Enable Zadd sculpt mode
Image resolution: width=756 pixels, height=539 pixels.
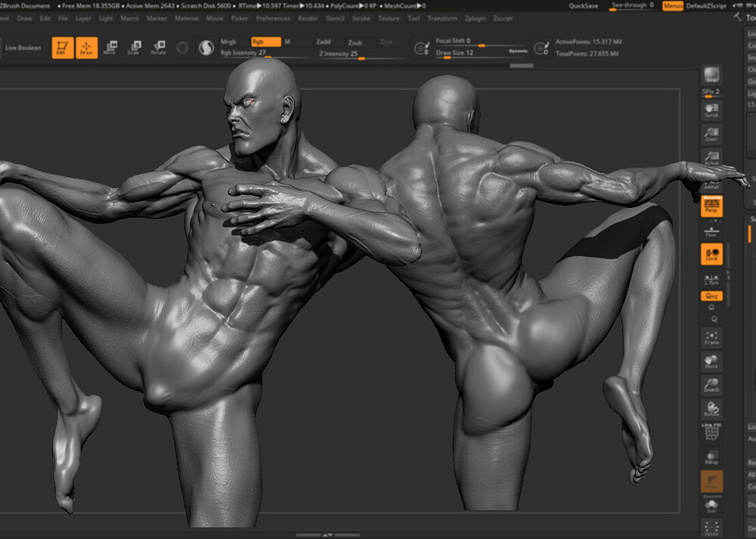[x=324, y=42]
